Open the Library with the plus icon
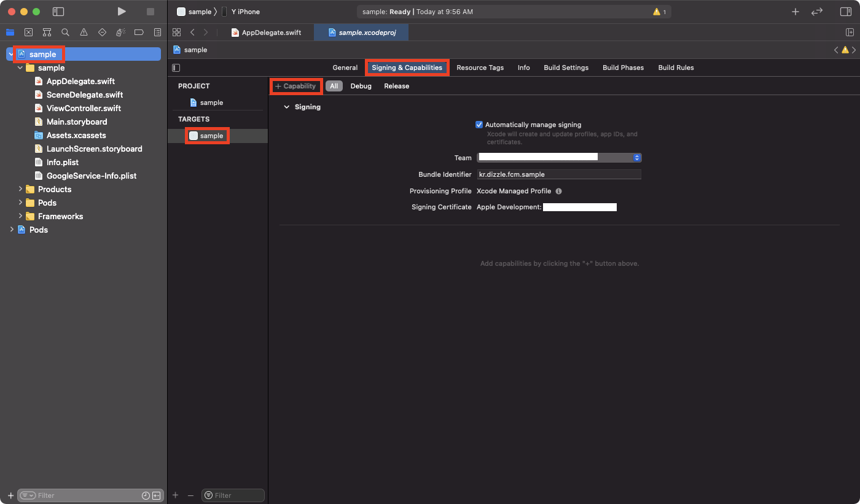This screenshot has height=504, width=860. tap(795, 12)
